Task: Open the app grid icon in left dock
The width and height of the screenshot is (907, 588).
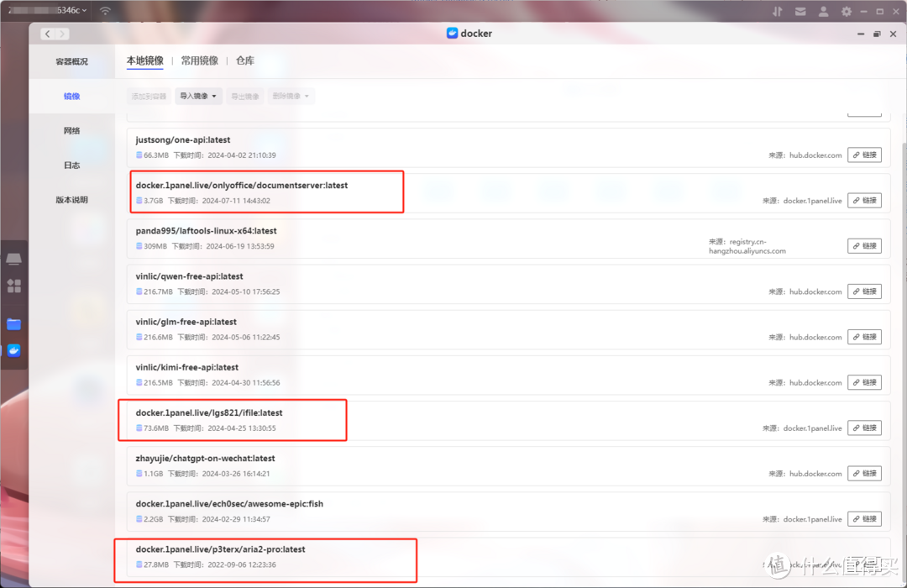Action: (14, 286)
